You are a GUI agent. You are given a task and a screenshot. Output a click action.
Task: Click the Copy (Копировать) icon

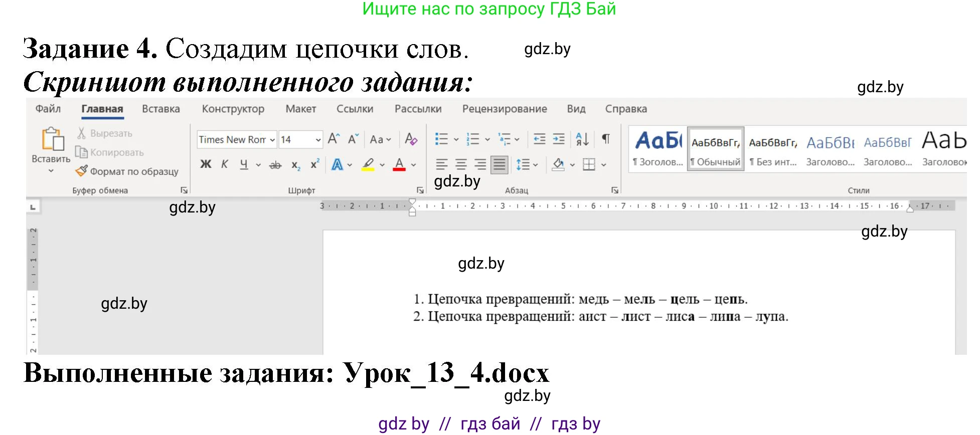(81, 152)
